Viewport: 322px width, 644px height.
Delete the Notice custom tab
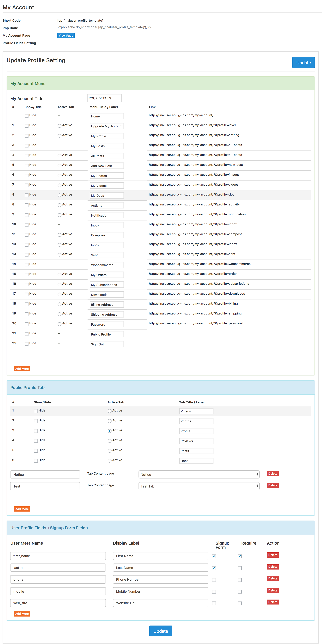273,474
